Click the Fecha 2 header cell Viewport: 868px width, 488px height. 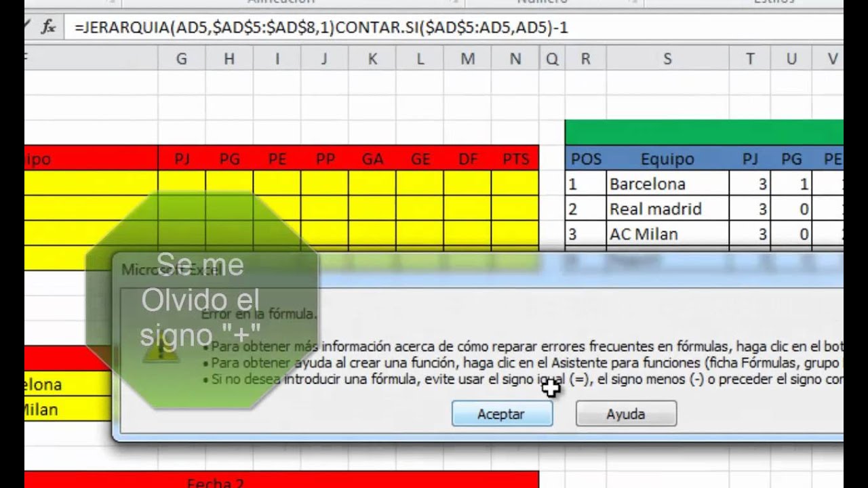click(281, 481)
